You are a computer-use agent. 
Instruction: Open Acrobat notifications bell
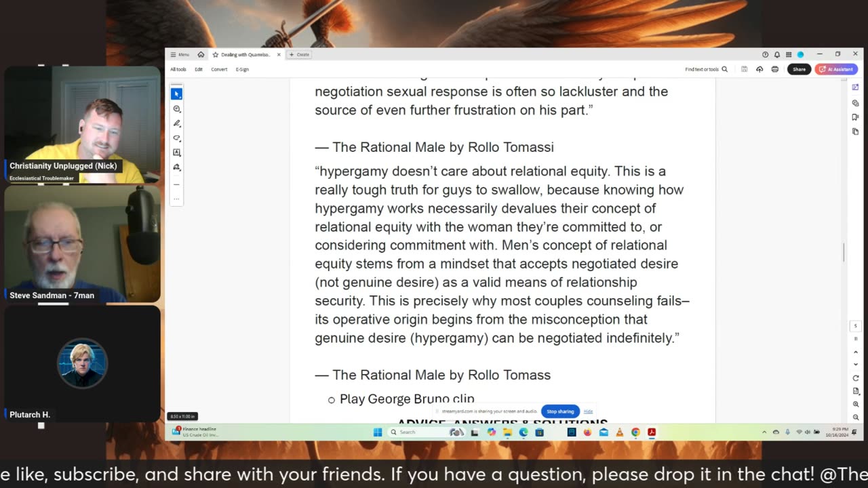coord(777,54)
